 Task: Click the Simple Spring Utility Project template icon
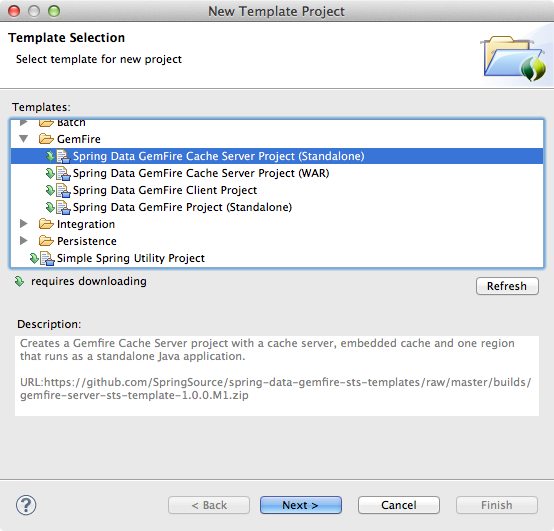42,258
